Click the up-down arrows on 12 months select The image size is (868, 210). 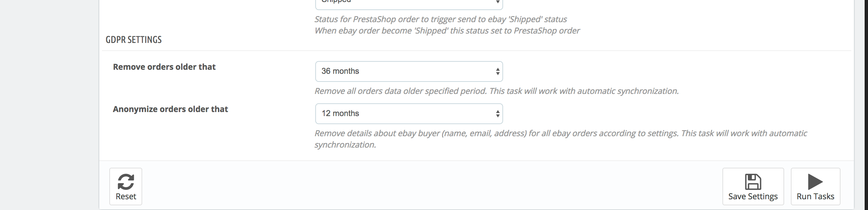click(x=497, y=114)
